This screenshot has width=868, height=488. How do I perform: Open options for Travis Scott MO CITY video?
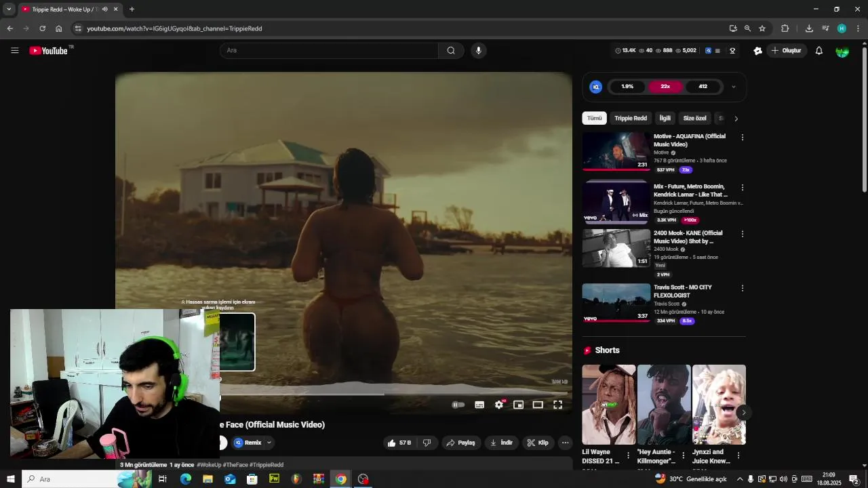(743, 288)
